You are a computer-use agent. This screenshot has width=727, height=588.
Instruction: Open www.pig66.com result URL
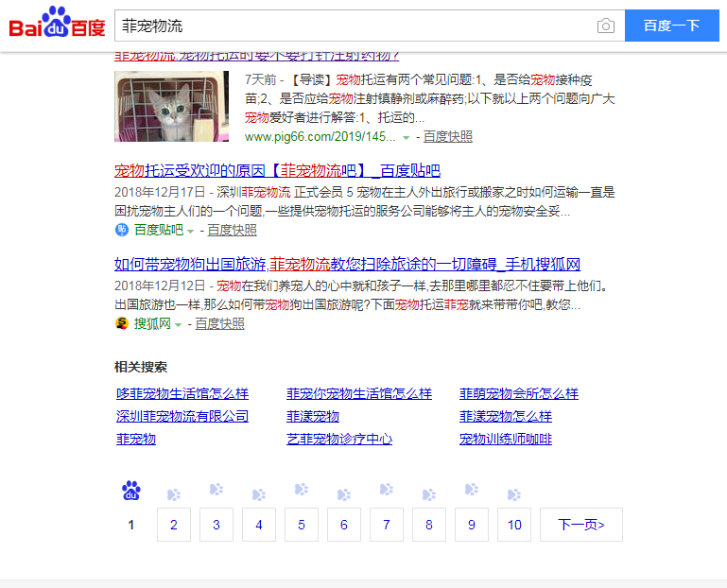(x=320, y=137)
